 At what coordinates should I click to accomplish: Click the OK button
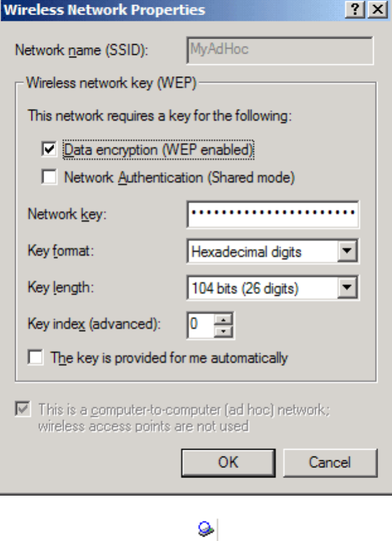pos(228,462)
